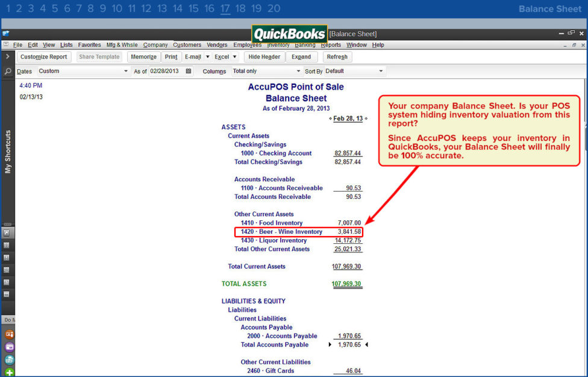Click the 2460 · Gift Cards row
The image size is (588, 377).
coord(304,370)
